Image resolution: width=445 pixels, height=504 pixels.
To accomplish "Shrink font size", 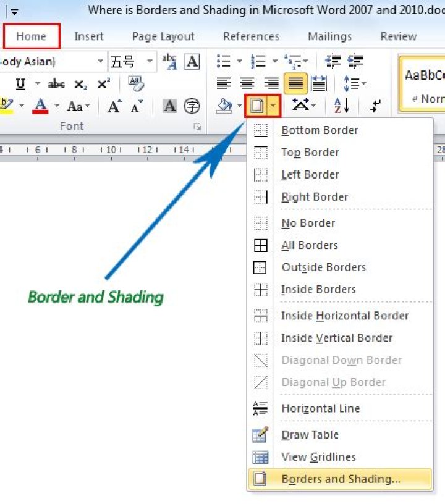I will coord(137,106).
